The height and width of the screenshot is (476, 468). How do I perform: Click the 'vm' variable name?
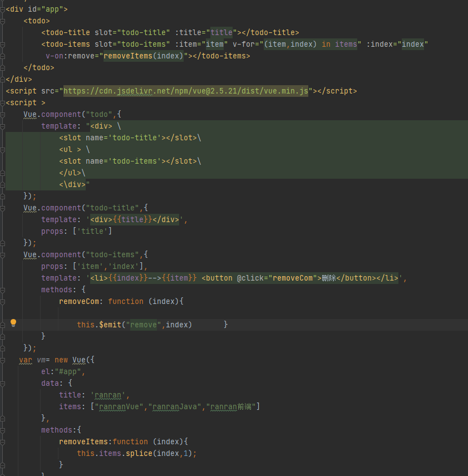click(41, 360)
